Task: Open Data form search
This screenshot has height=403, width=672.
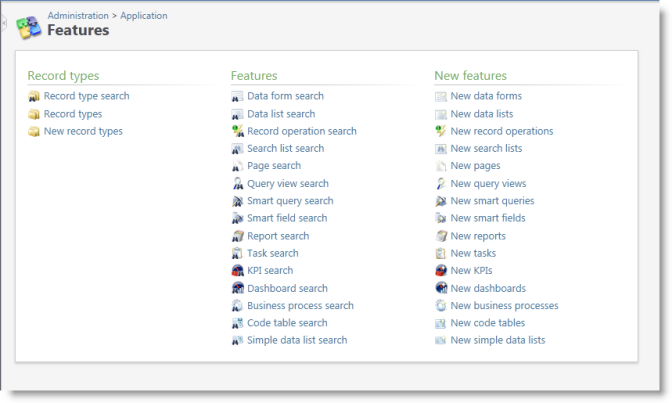Action: tap(285, 96)
